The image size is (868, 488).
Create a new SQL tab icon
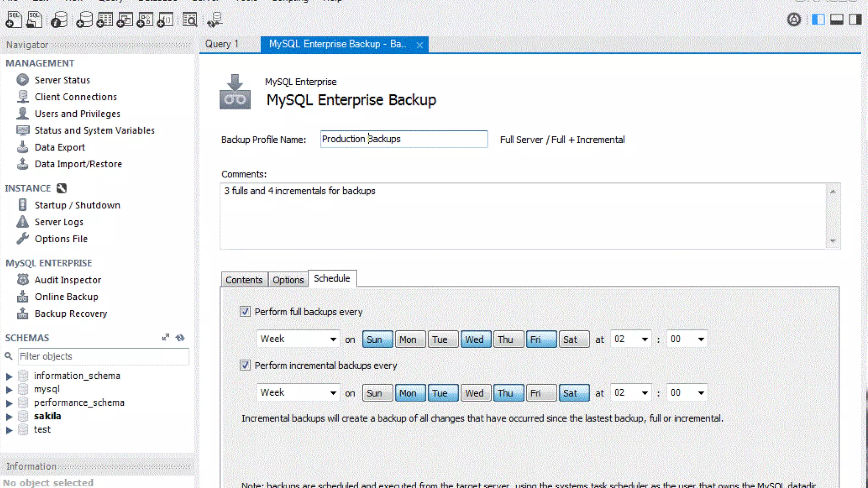(13, 19)
